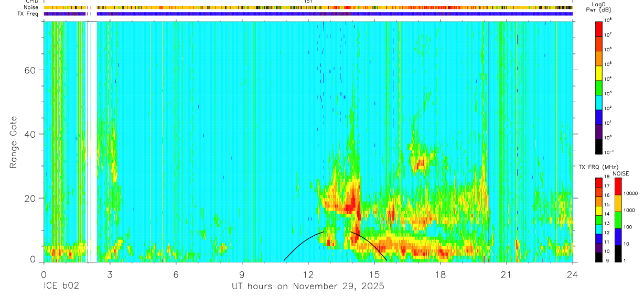Click the 'NOISE' legend title

point(620,173)
